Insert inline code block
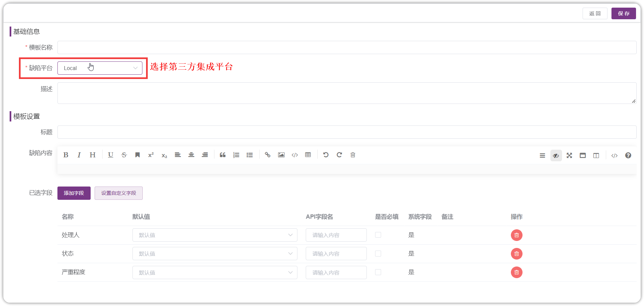Viewport: 644px width, 306px height. (295, 155)
